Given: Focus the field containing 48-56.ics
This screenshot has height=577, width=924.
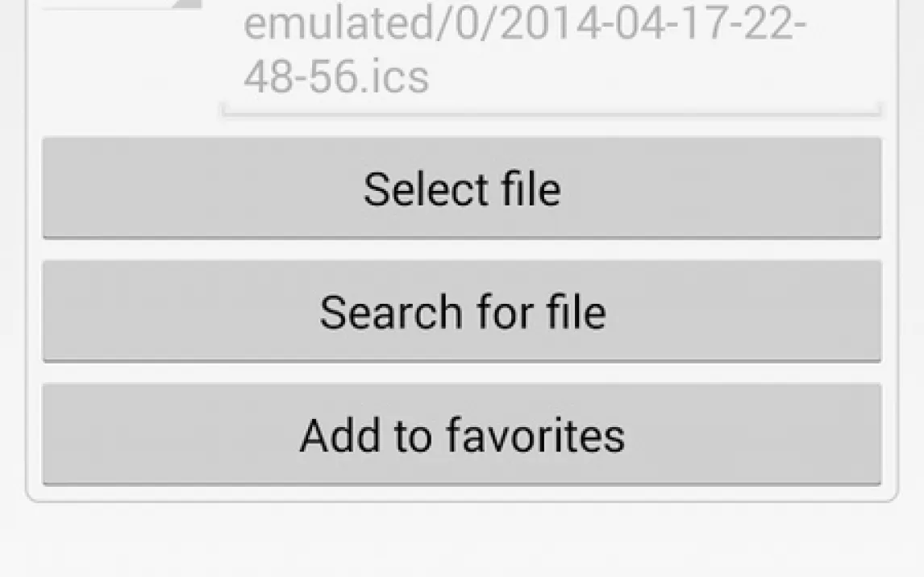Looking at the screenshot, I should tap(551, 58).
